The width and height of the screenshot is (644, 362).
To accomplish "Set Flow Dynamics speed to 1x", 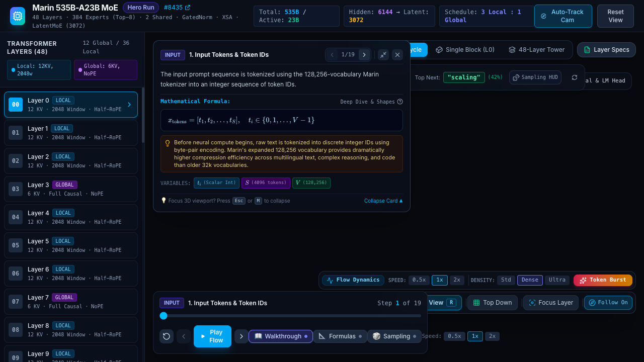I will [440, 280].
